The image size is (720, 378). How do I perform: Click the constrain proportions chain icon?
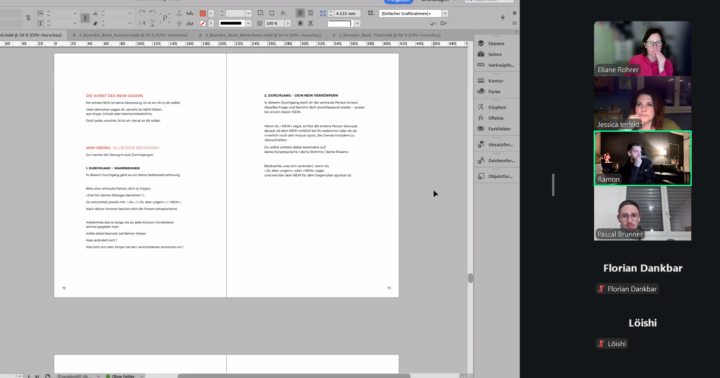tap(85, 18)
